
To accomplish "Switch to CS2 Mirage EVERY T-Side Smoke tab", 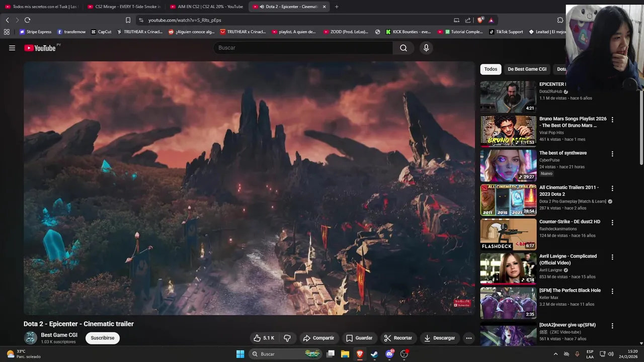I will [124, 7].
